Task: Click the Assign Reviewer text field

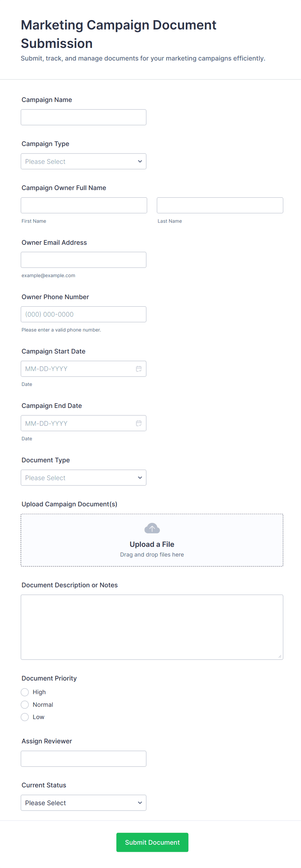Action: [84, 759]
